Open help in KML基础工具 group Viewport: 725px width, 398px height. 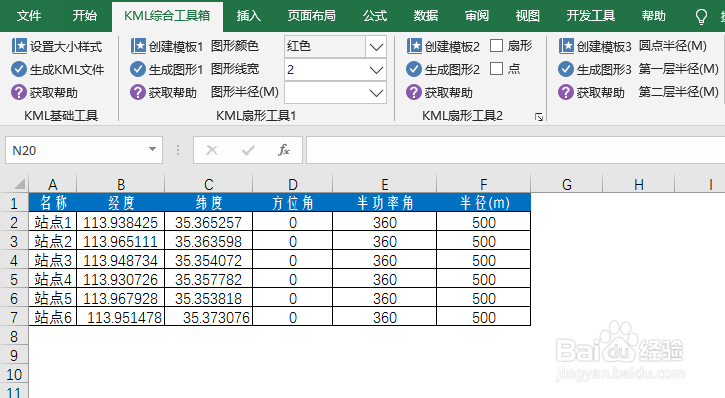pyautogui.click(x=19, y=92)
